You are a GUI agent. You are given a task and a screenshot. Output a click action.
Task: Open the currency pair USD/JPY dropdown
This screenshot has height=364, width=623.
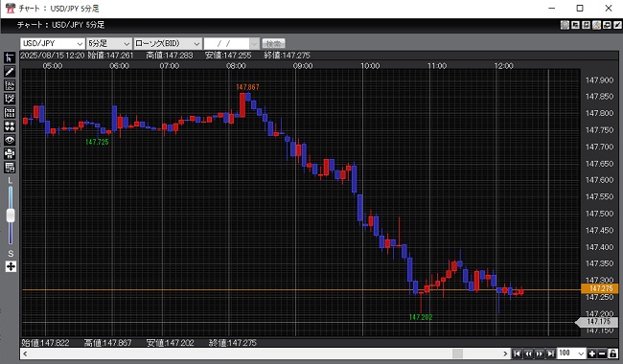[53, 43]
